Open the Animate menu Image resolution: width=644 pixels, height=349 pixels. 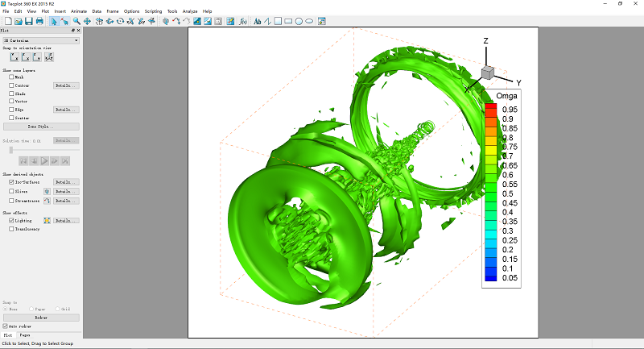coord(78,11)
